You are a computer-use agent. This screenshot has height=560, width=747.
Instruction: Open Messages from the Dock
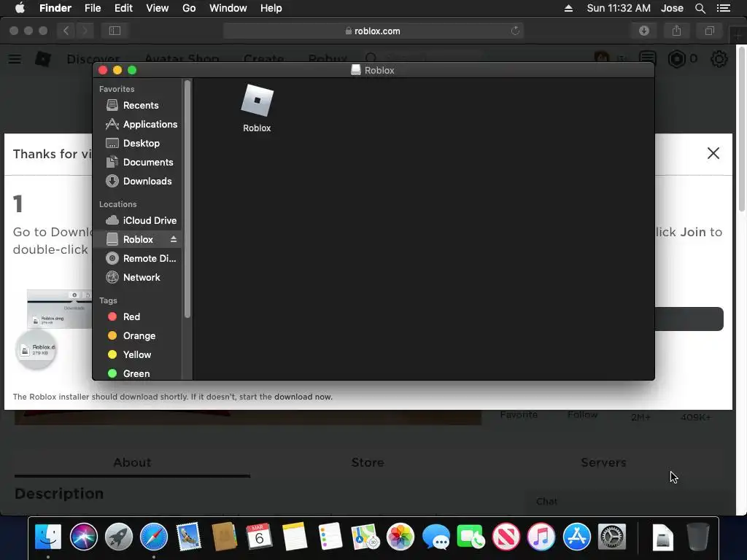pyautogui.click(x=436, y=537)
